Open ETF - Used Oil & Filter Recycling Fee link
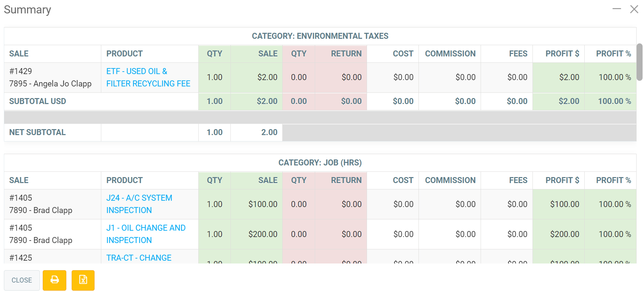This screenshot has height=291, width=644. coord(148,77)
